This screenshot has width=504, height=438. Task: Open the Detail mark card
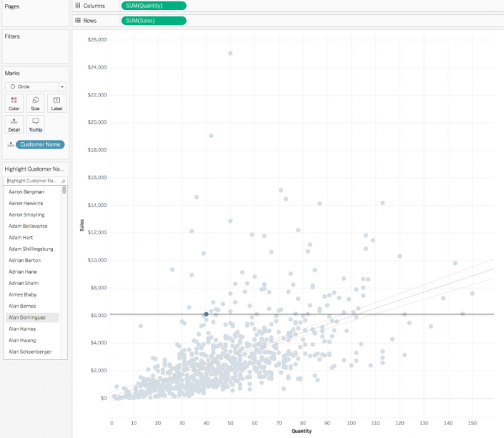coord(14,124)
